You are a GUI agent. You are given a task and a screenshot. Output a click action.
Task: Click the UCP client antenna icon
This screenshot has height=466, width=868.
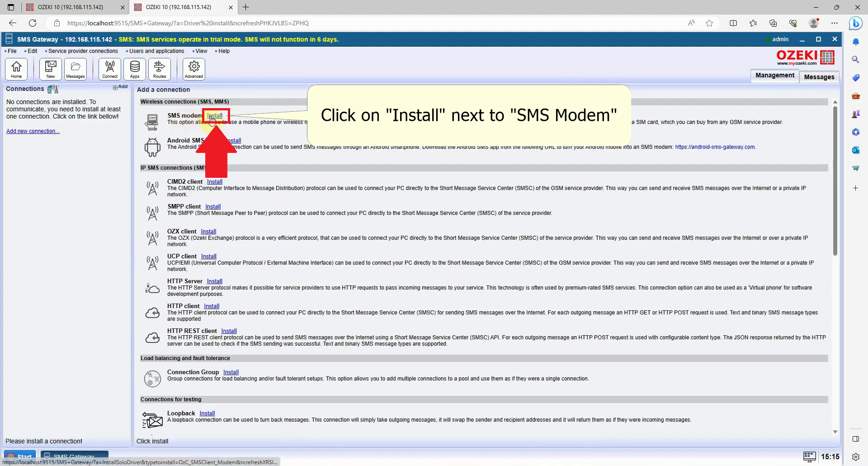click(152, 263)
